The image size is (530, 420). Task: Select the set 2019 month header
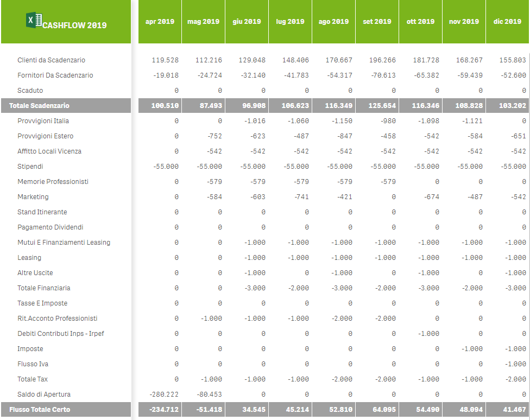pyautogui.click(x=377, y=22)
